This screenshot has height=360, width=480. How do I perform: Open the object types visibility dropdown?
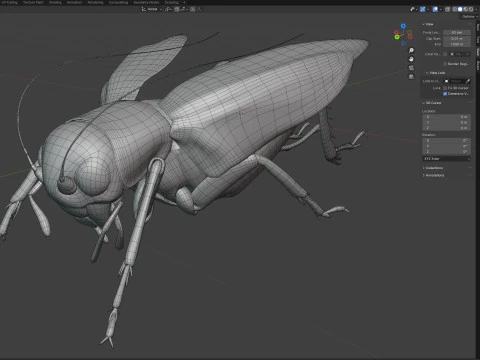413,9
